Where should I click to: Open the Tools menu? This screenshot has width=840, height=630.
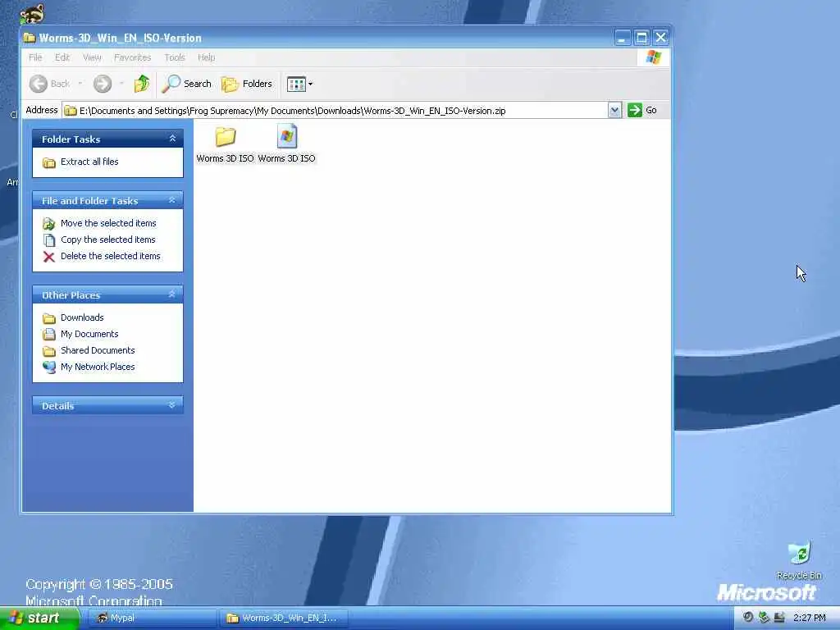(x=175, y=57)
